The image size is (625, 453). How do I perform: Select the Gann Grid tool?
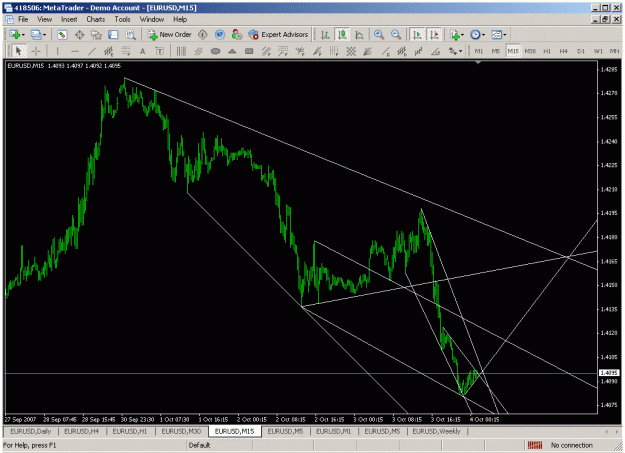pyautogui.click(x=351, y=51)
